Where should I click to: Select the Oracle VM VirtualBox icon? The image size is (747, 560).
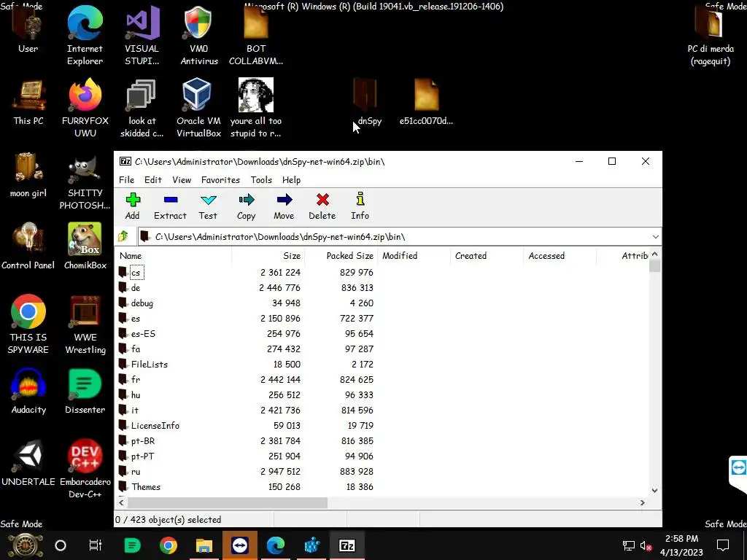pos(198,108)
